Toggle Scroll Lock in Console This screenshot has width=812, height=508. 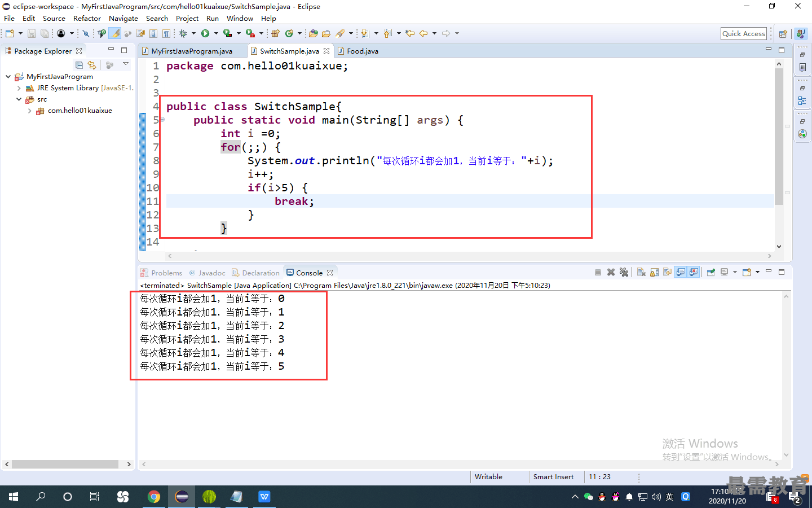tap(654, 272)
